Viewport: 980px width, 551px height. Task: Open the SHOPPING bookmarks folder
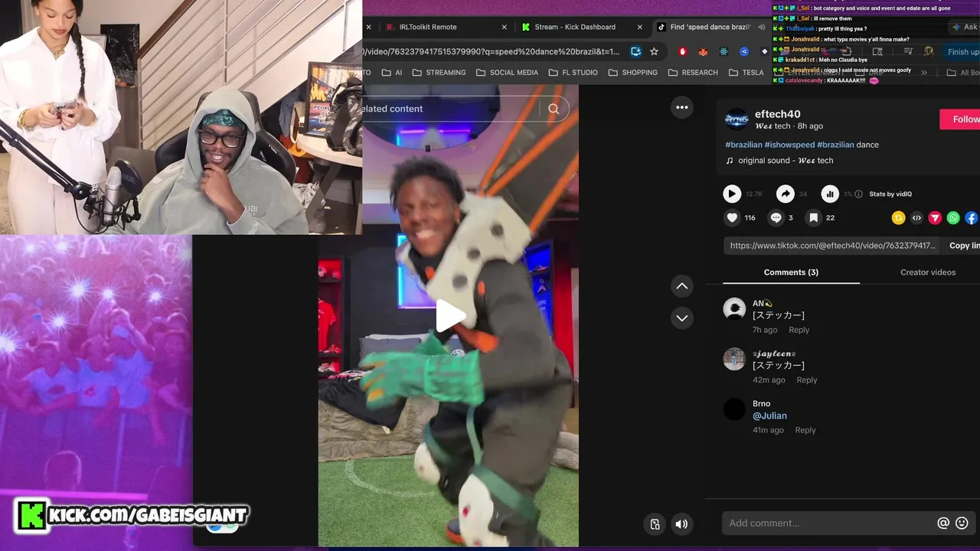click(633, 73)
